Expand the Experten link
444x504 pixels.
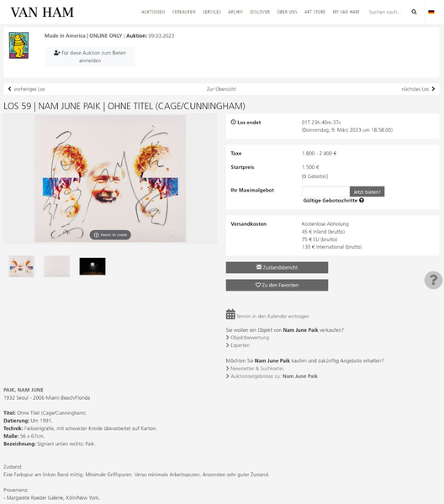(238, 345)
